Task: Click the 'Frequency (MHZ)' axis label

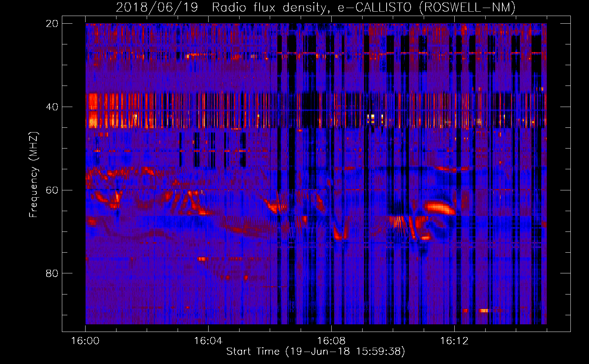Action: pos(33,175)
